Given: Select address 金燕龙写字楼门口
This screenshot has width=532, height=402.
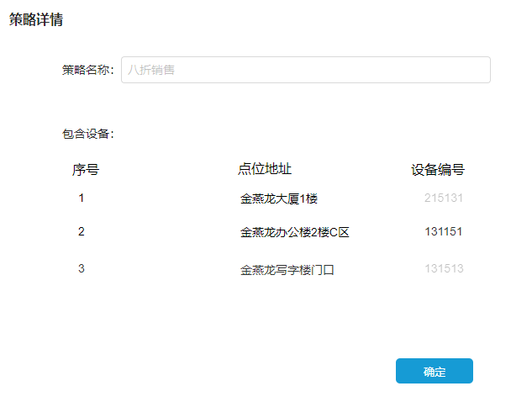Looking at the screenshot, I should pos(287,270).
